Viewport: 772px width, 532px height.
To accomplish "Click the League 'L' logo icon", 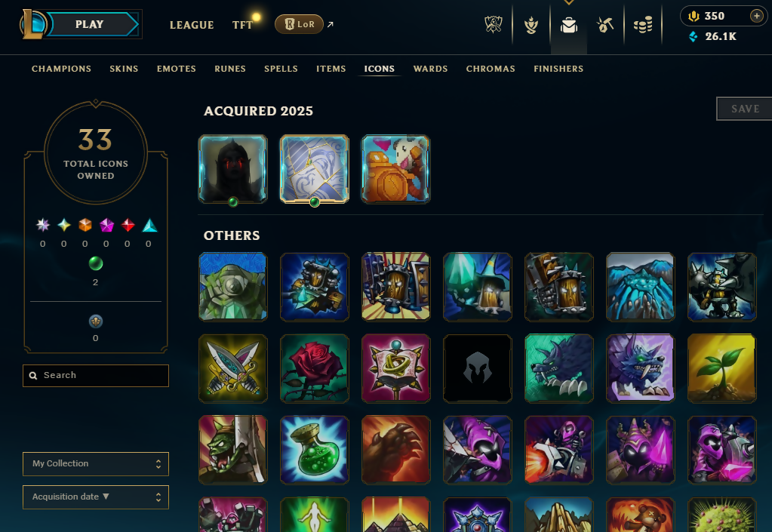I will [x=33, y=24].
